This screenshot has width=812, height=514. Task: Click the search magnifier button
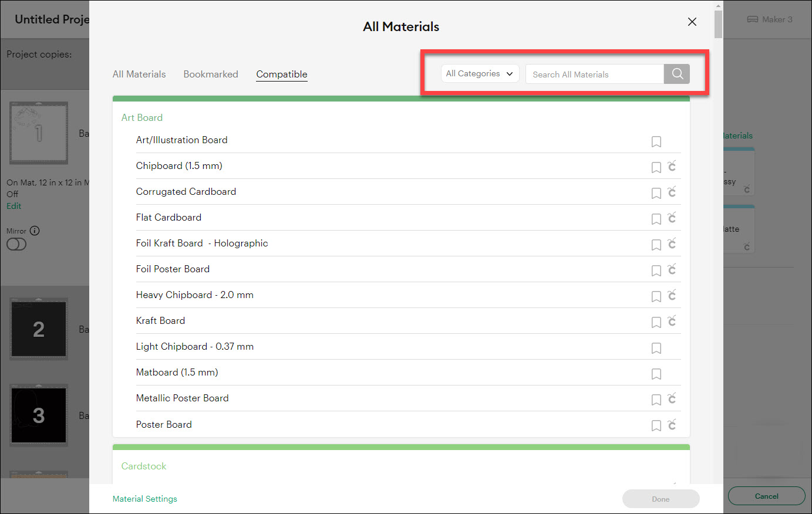click(677, 74)
